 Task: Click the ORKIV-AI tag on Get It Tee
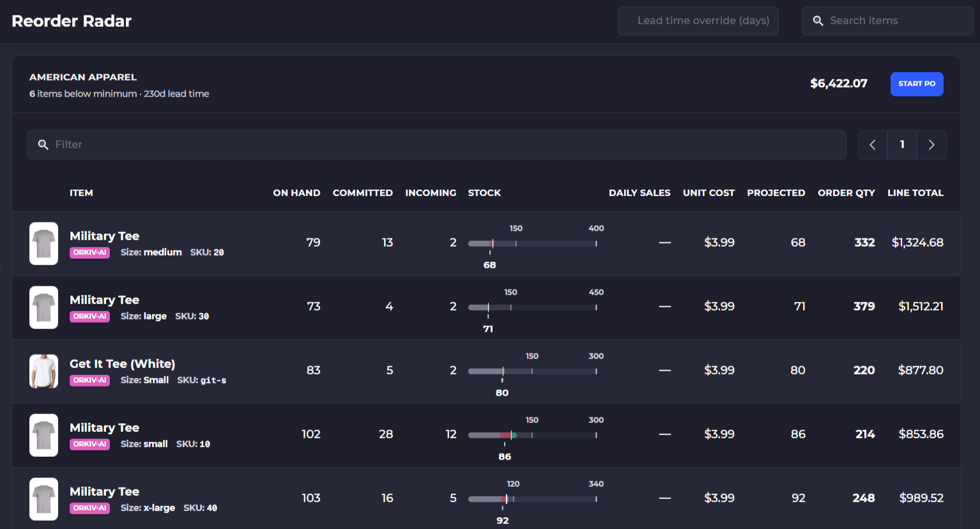[89, 380]
